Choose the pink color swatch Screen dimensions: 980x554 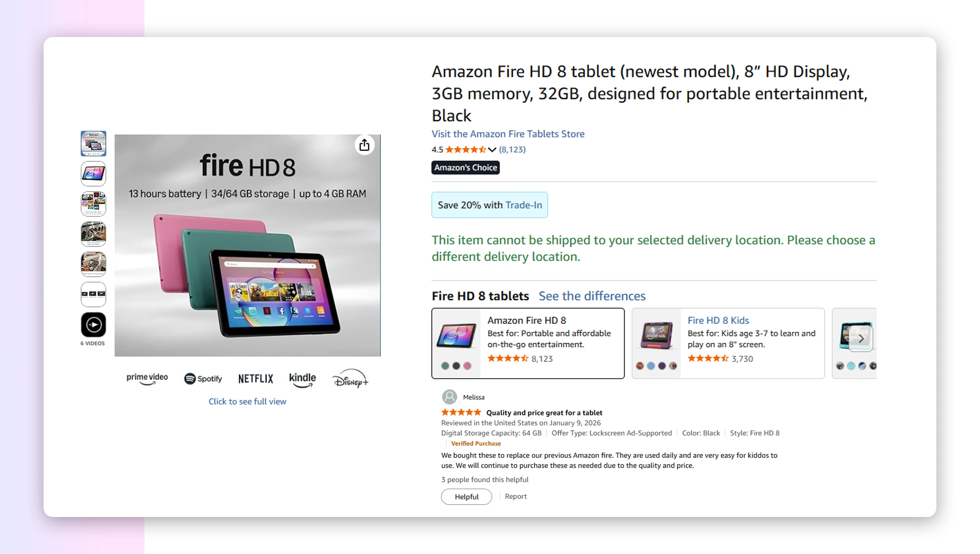(467, 366)
